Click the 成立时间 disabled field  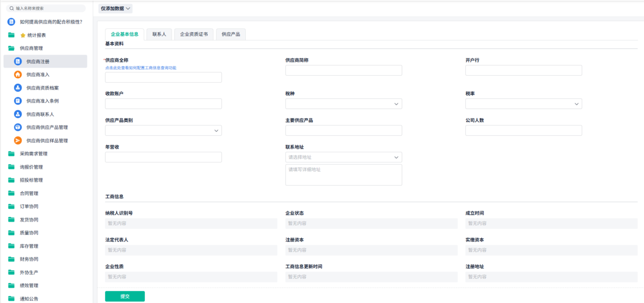[x=552, y=224]
